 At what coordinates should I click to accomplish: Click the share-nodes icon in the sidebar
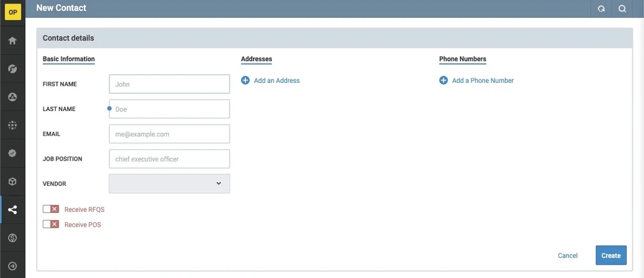coord(13,210)
